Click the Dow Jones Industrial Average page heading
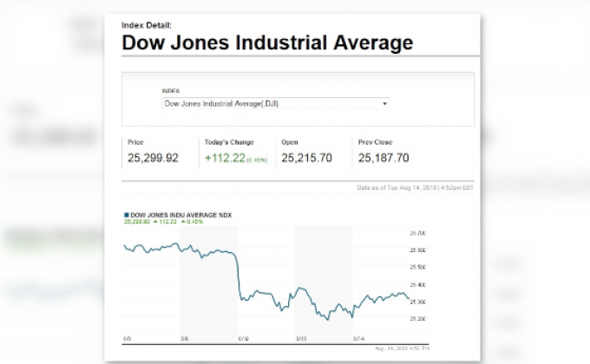This screenshot has width=590, height=364. click(x=267, y=42)
